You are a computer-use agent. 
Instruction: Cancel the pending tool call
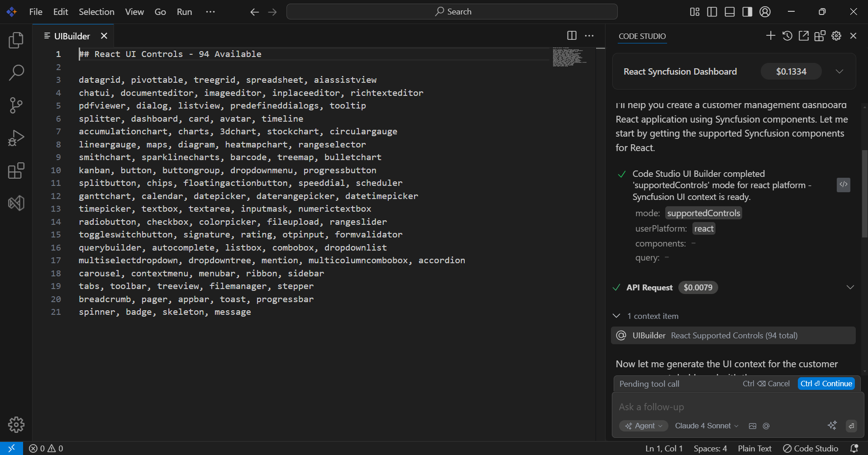pos(766,384)
